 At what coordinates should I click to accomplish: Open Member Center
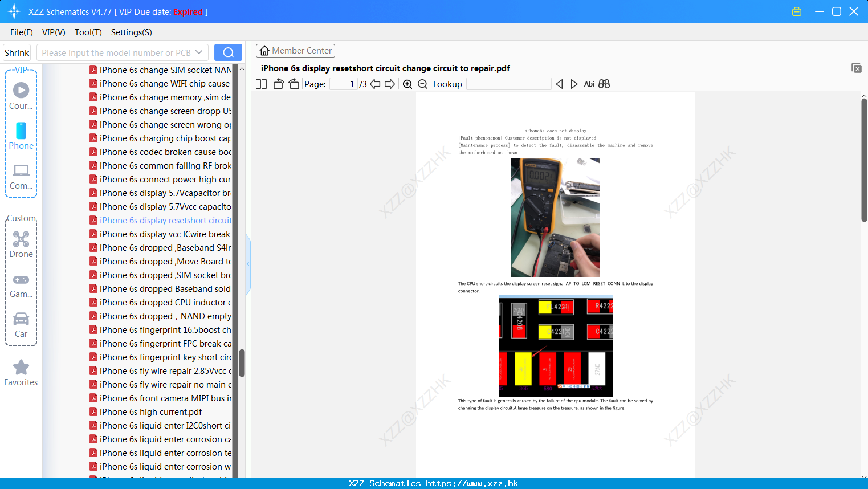295,51
